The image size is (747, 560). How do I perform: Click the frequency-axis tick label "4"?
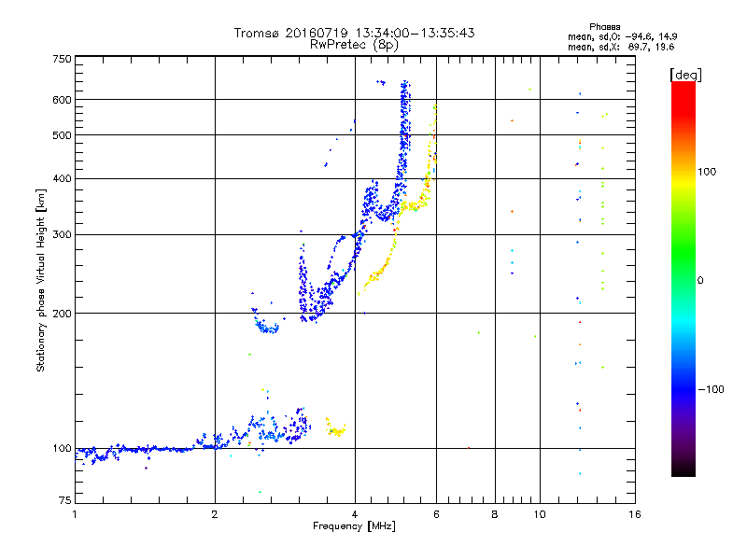[x=355, y=514]
